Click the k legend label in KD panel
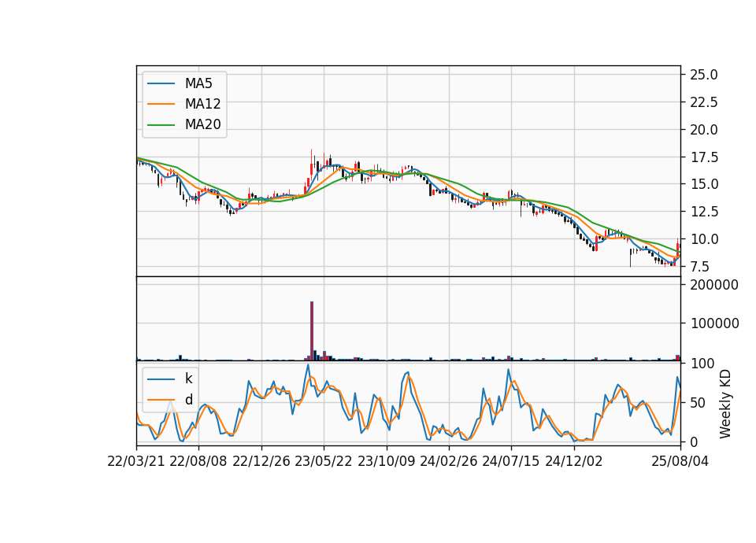Screen dimensions: 756x543 point(188,379)
